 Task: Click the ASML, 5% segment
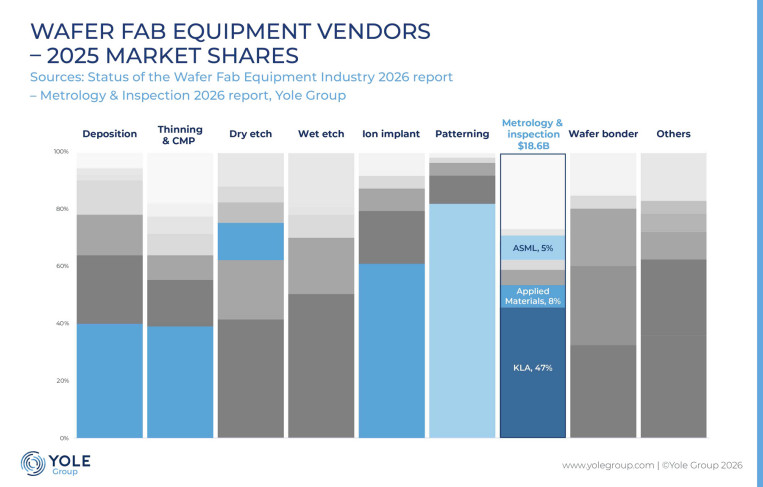point(533,248)
